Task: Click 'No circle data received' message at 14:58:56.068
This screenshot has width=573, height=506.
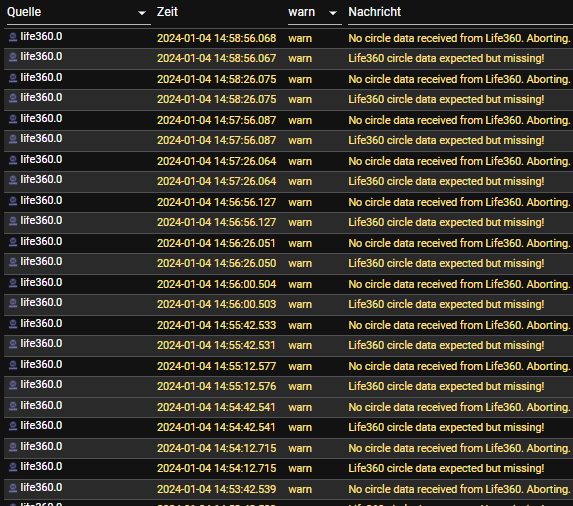Action: click(459, 38)
